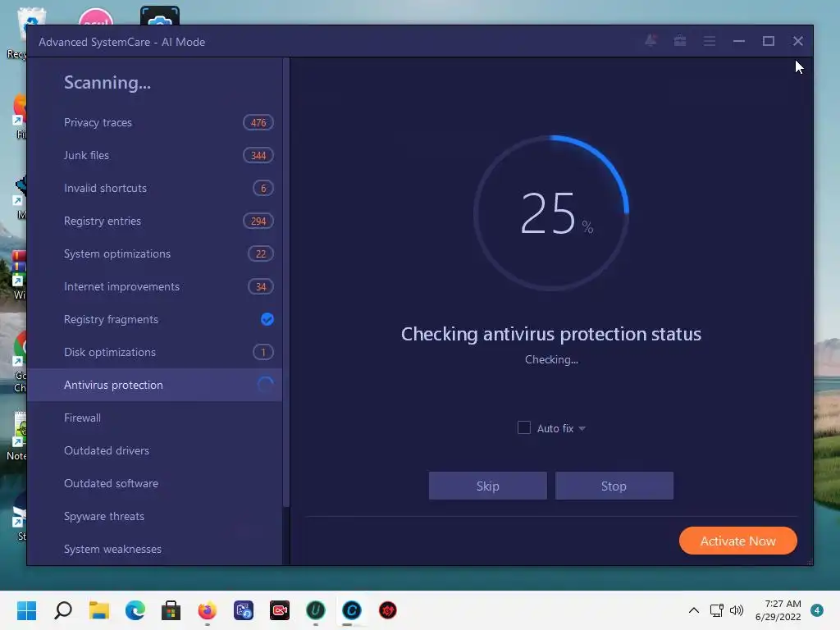Open the red gear taskbar icon
The width and height of the screenshot is (840, 630).
388,610
